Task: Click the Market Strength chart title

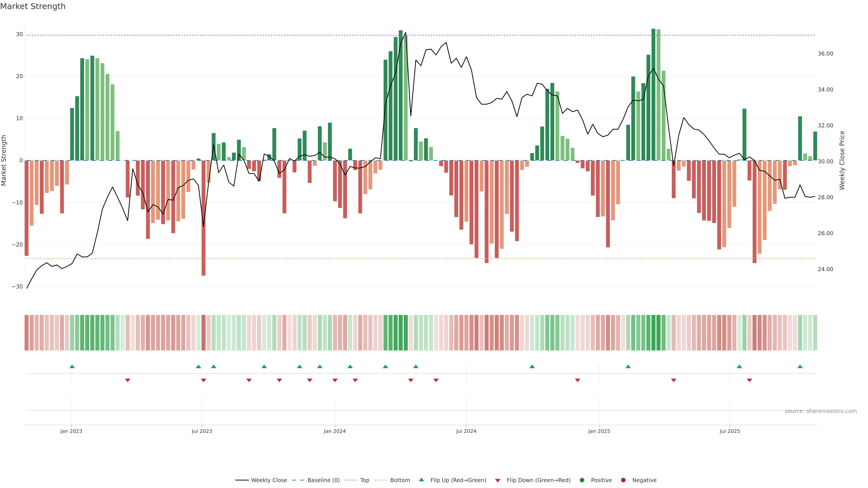Action: point(33,6)
